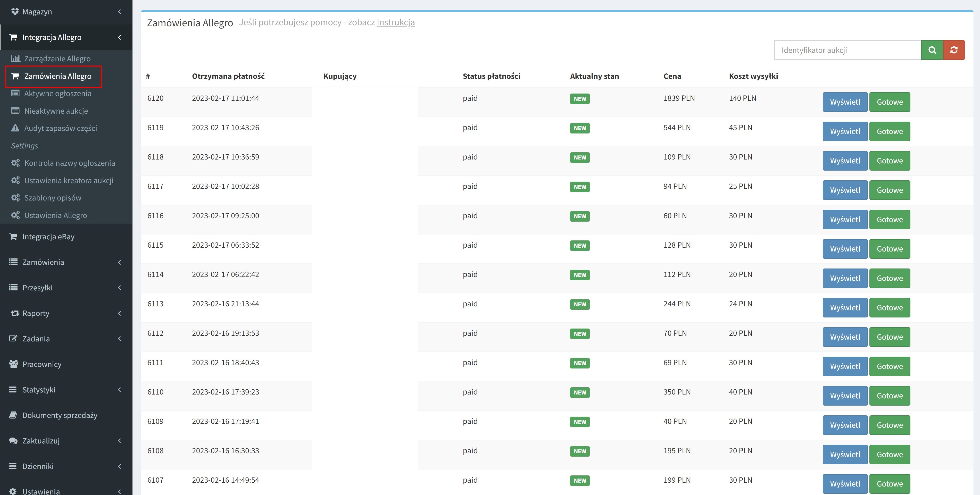This screenshot has height=495, width=980.
Task: Open the Instrukcja help link
Action: [x=395, y=22]
